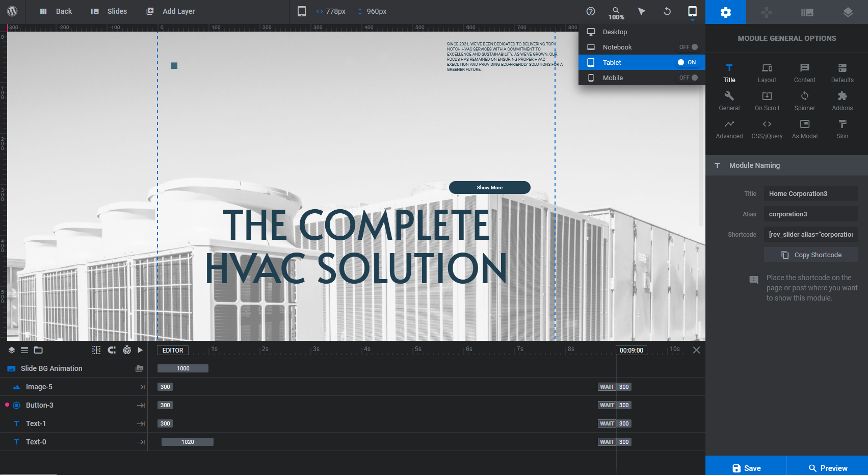This screenshot has height=475, width=868.
Task: Click Copy Shortcode button
Action: 811,255
